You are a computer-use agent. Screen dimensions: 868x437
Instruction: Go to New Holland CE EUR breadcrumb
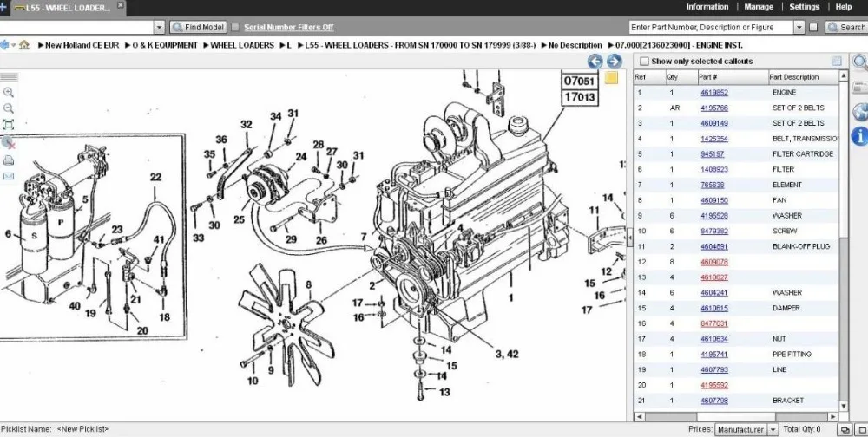click(x=82, y=45)
